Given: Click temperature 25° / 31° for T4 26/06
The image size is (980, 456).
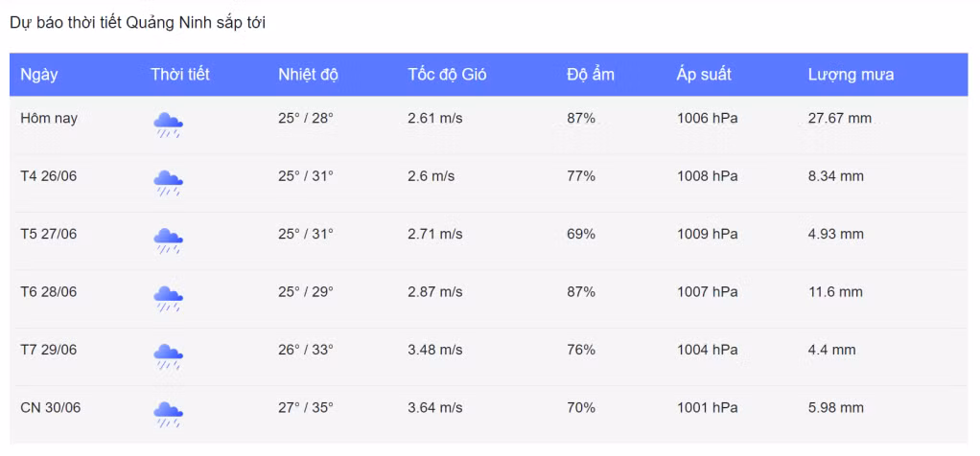Looking at the screenshot, I should [x=306, y=176].
